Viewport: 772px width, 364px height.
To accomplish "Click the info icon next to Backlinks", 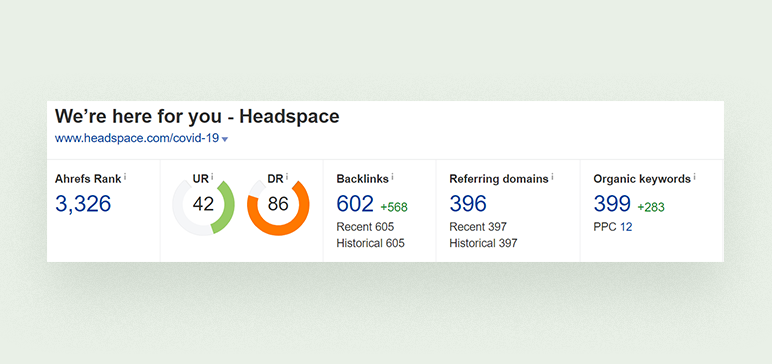I will (x=392, y=176).
